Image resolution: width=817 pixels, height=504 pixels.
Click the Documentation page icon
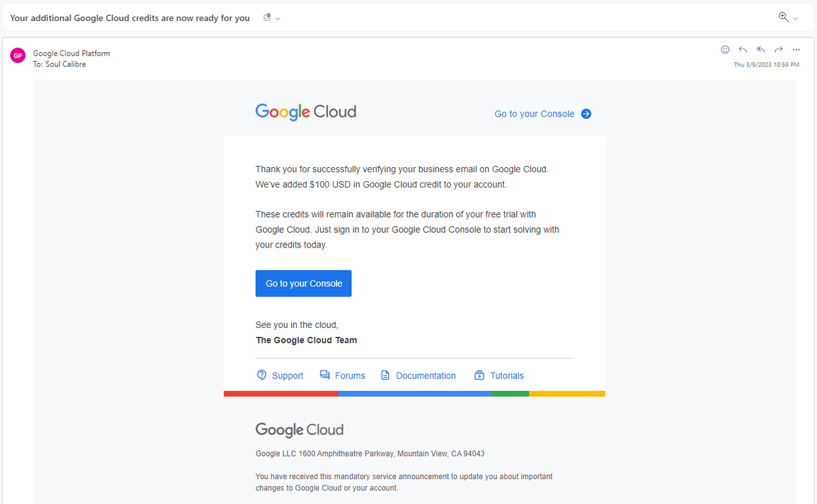click(385, 375)
